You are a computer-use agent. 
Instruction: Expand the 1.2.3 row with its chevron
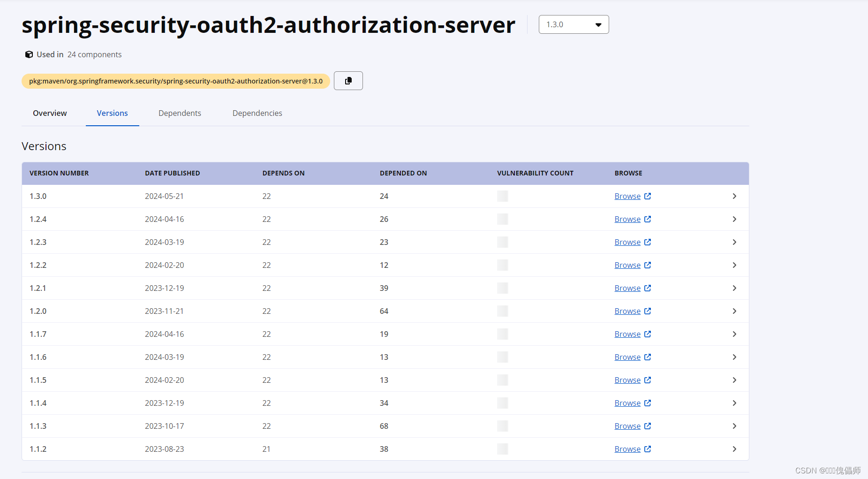[734, 242]
